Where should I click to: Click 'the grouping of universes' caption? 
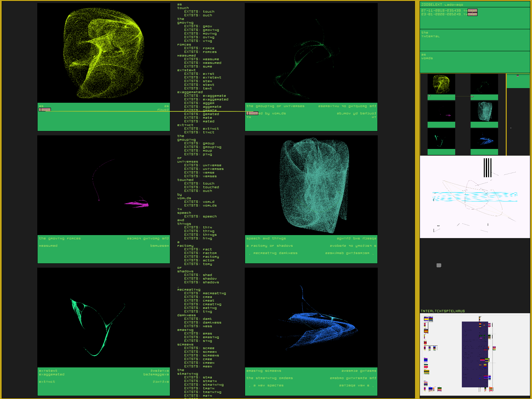pos(275,106)
